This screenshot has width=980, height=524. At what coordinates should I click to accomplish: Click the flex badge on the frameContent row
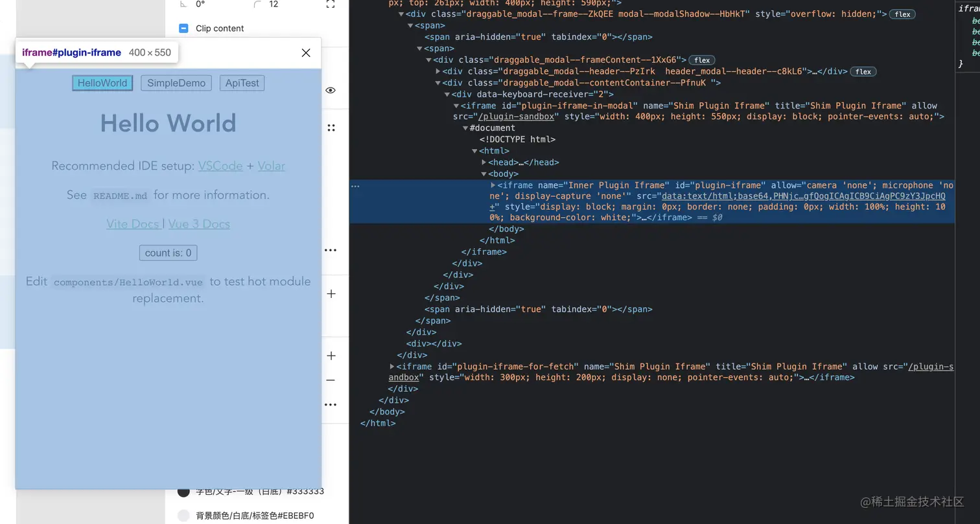pos(701,60)
